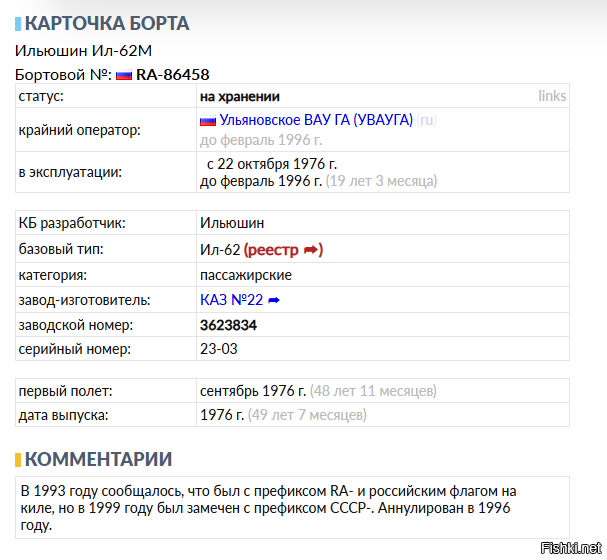Open the Ульяновское ВАУ ГА (УВАУГА) operator link

coord(316,120)
